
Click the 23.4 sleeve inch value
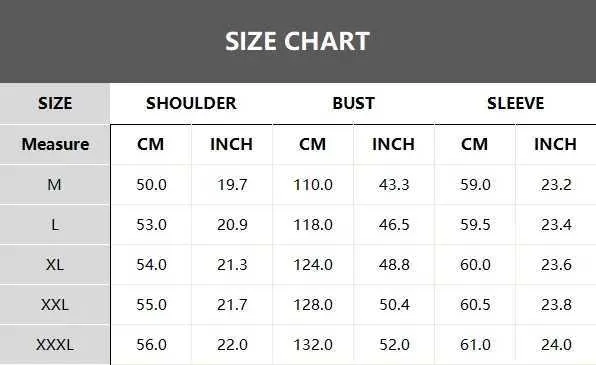click(x=556, y=225)
